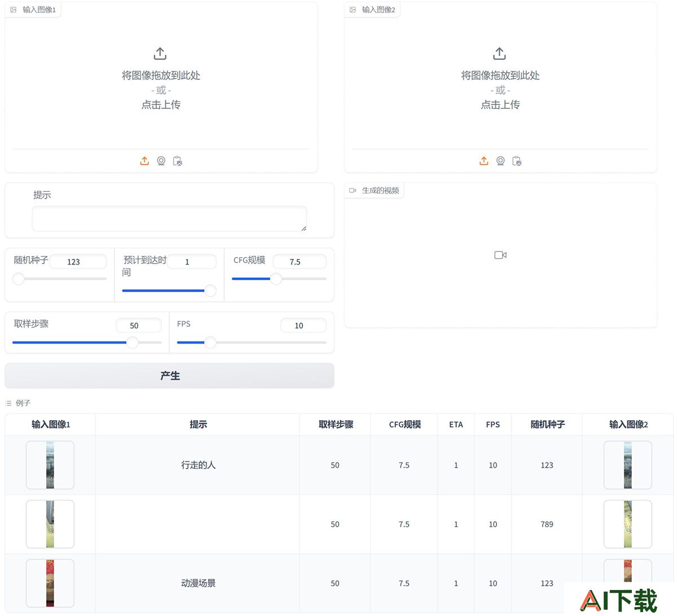Click the 随机种子 slider handle
Viewport: 677px width, 616px height.
(x=19, y=279)
